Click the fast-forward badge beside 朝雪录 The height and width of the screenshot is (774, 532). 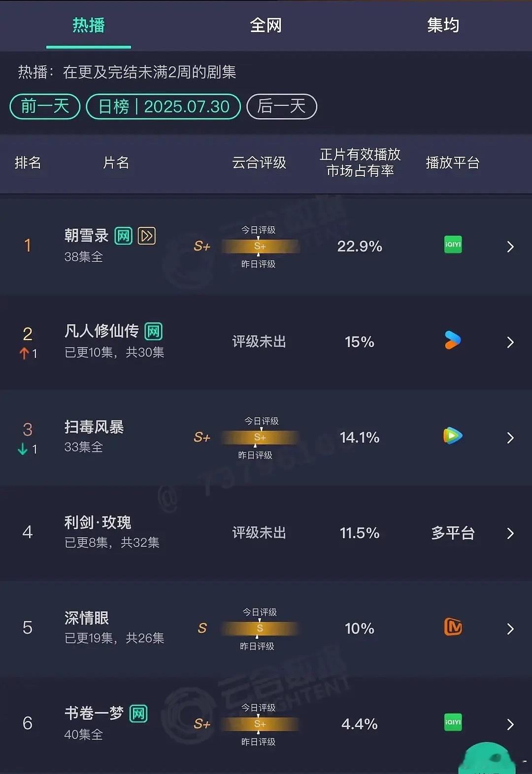tap(147, 236)
